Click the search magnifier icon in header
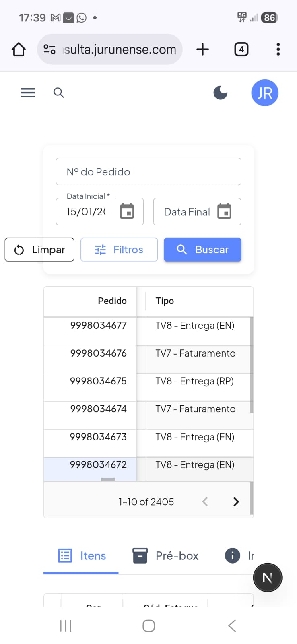Screen dimensions: 297x644 pyautogui.click(x=59, y=93)
